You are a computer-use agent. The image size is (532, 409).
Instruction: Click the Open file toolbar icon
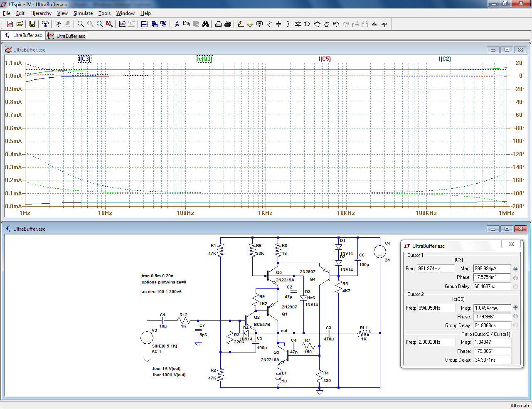click(x=20, y=24)
